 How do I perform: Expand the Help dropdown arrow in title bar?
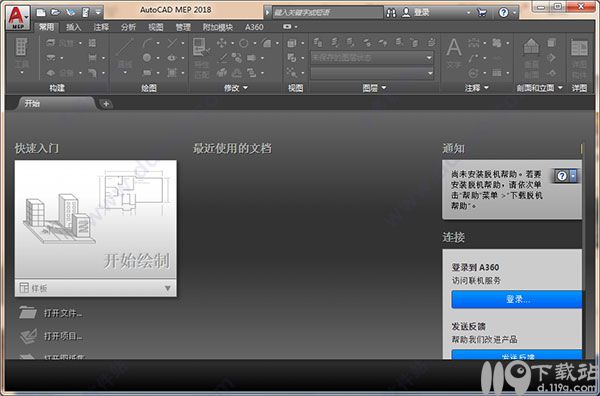(514, 13)
